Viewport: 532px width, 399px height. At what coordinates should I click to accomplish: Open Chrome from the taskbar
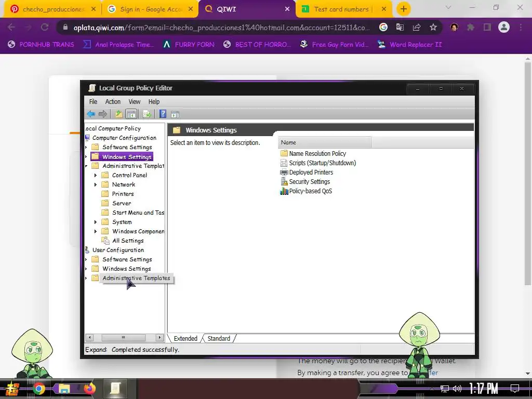click(38, 389)
